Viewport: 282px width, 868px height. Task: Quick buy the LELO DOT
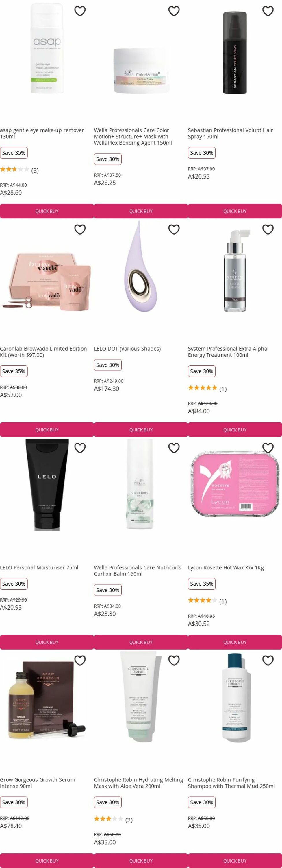coord(141,430)
